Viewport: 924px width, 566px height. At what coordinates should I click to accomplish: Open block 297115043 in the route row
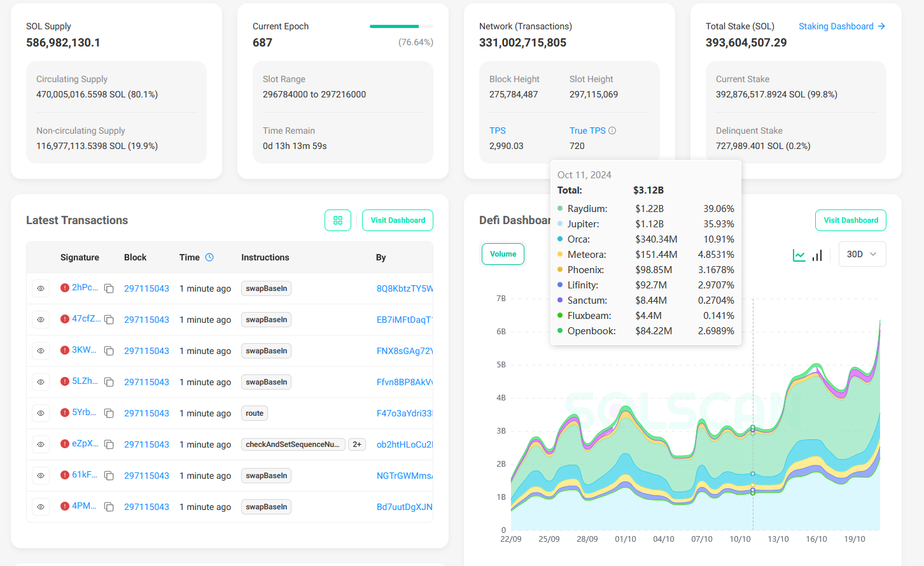click(146, 413)
